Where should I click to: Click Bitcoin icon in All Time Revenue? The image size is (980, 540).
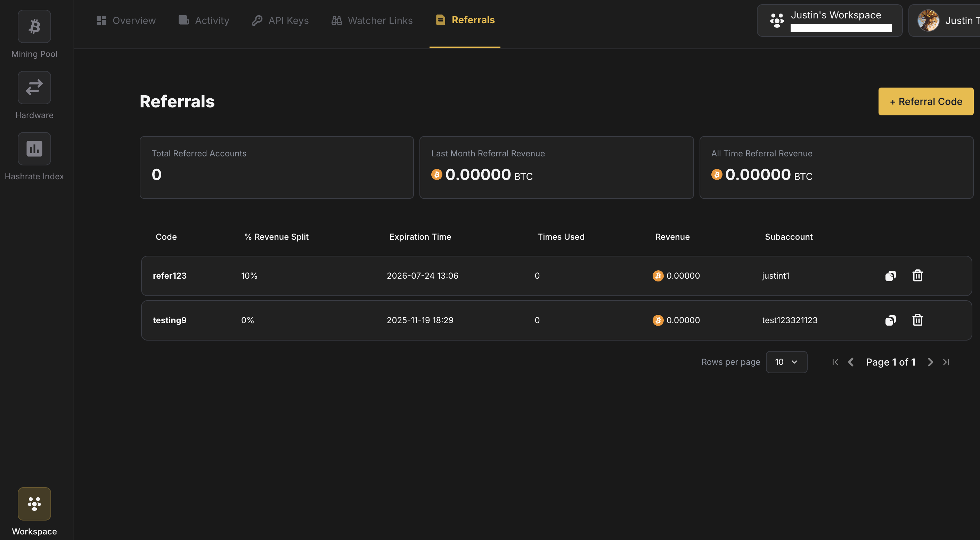point(717,174)
